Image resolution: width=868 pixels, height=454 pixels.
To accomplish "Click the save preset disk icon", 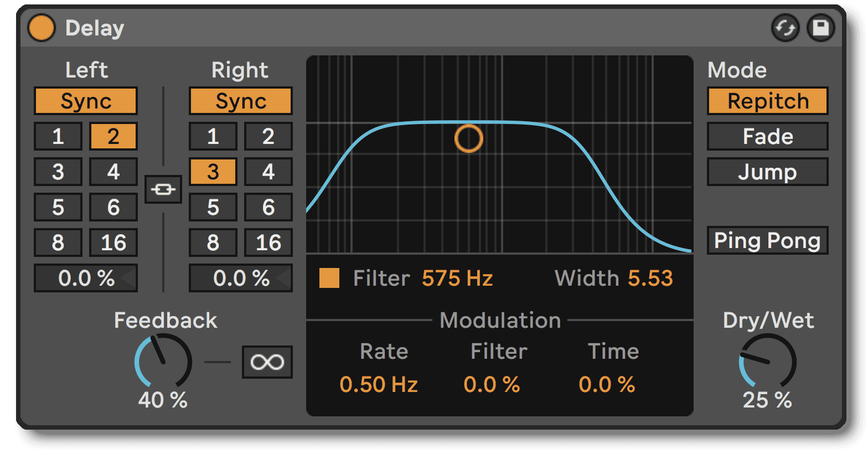I will [820, 28].
